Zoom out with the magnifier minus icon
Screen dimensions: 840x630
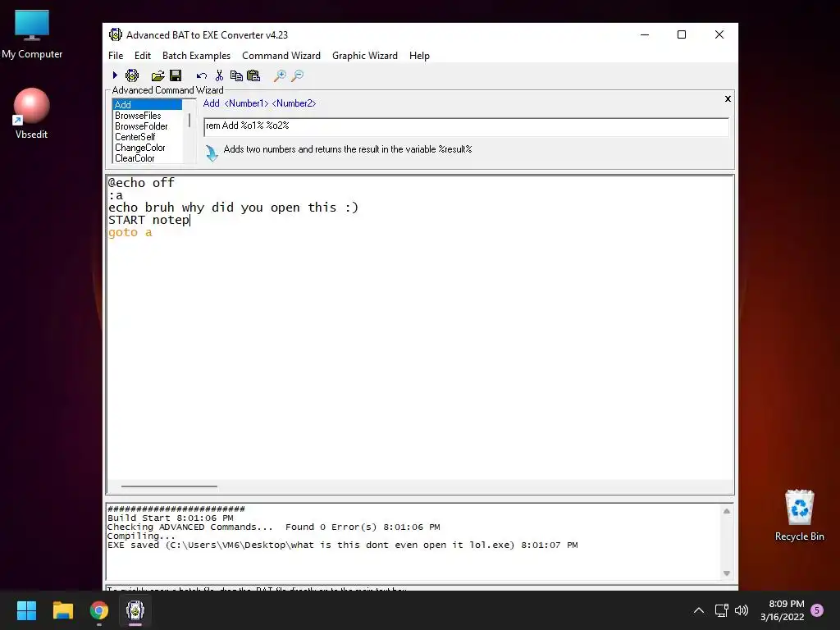click(x=297, y=75)
